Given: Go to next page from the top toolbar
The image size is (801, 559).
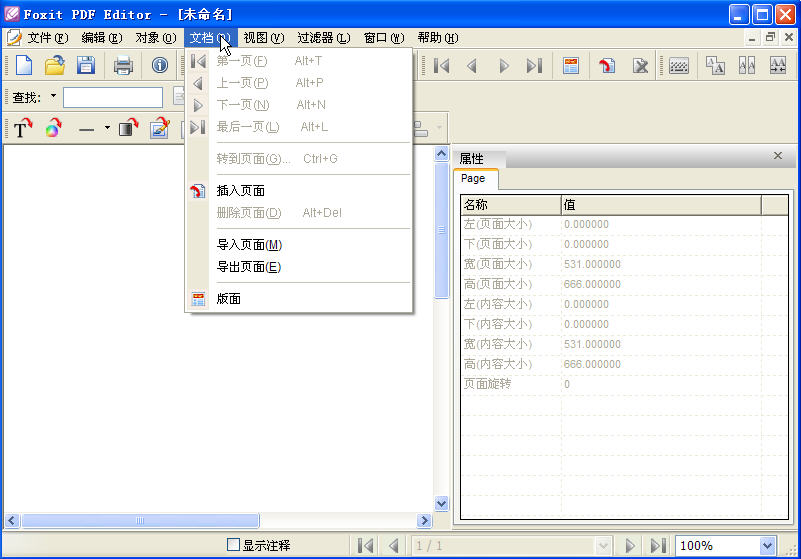Looking at the screenshot, I should point(504,66).
